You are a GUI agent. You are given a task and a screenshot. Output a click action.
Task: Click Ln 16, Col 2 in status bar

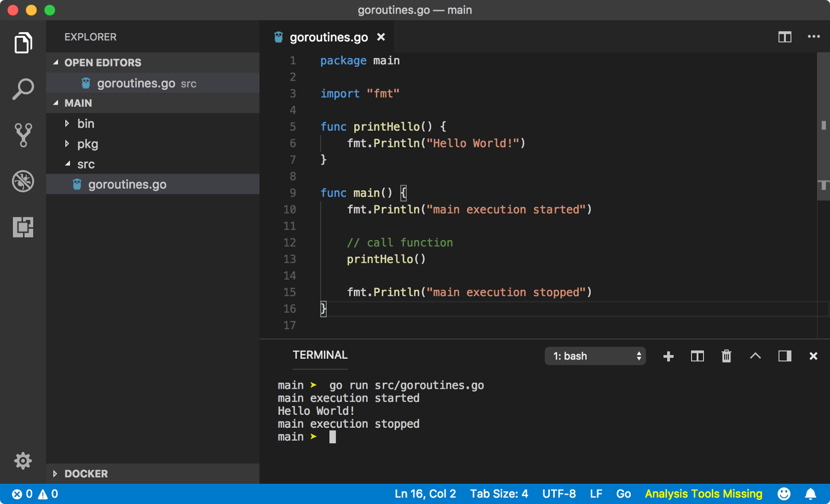[425, 494]
